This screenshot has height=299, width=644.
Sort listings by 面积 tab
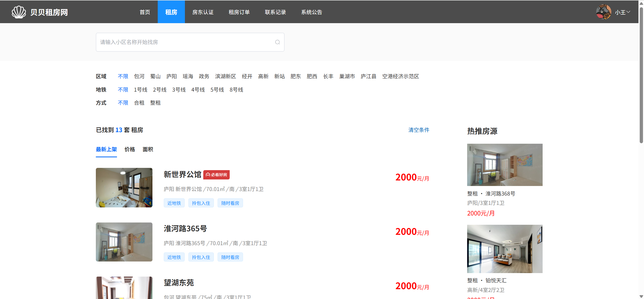[148, 149]
